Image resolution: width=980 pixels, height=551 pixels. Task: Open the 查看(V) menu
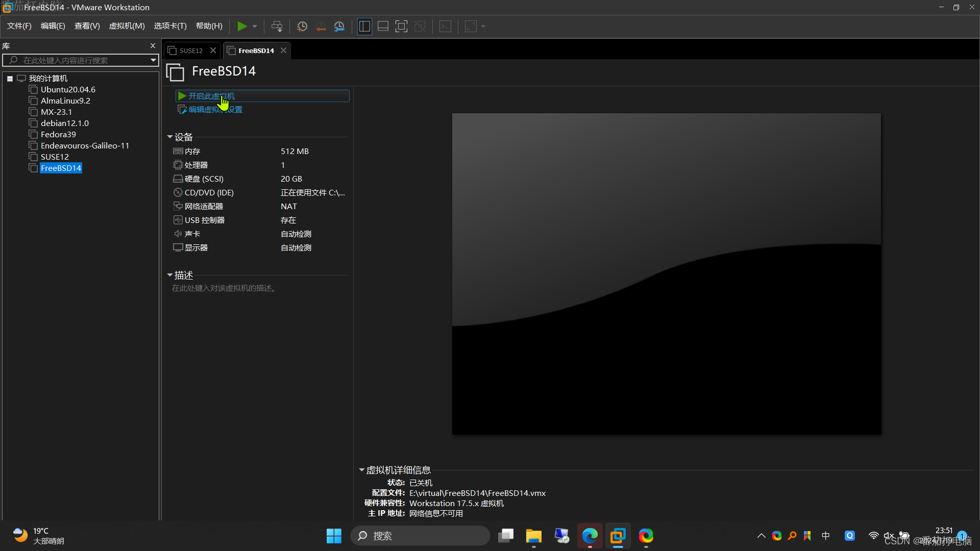(x=87, y=26)
